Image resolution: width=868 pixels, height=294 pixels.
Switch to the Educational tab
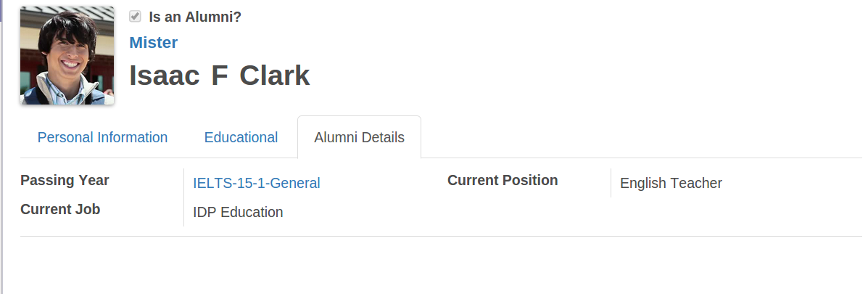[241, 137]
